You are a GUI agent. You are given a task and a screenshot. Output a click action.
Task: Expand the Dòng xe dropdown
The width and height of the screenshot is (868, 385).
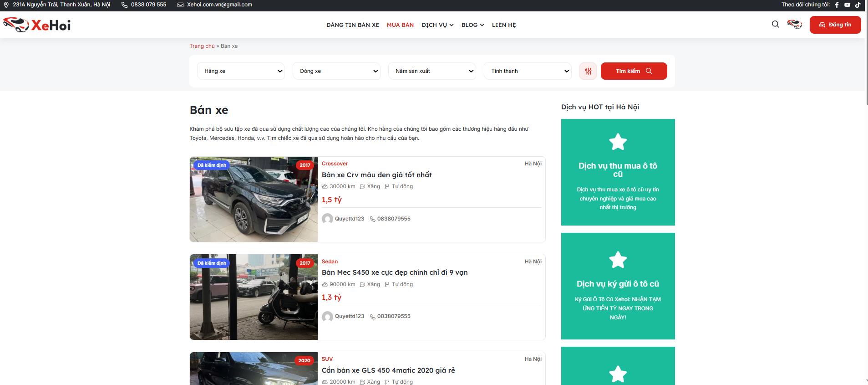(337, 71)
